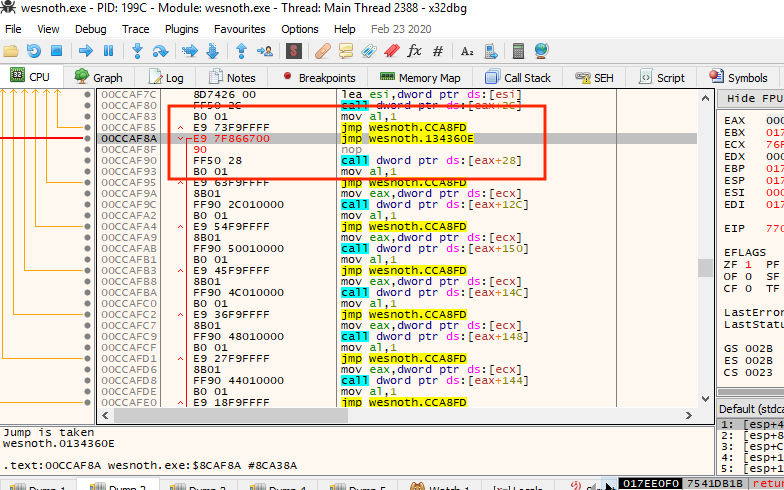Screen dimensions: 784x490
Task: Switch to the Notes tab
Action: click(x=232, y=78)
